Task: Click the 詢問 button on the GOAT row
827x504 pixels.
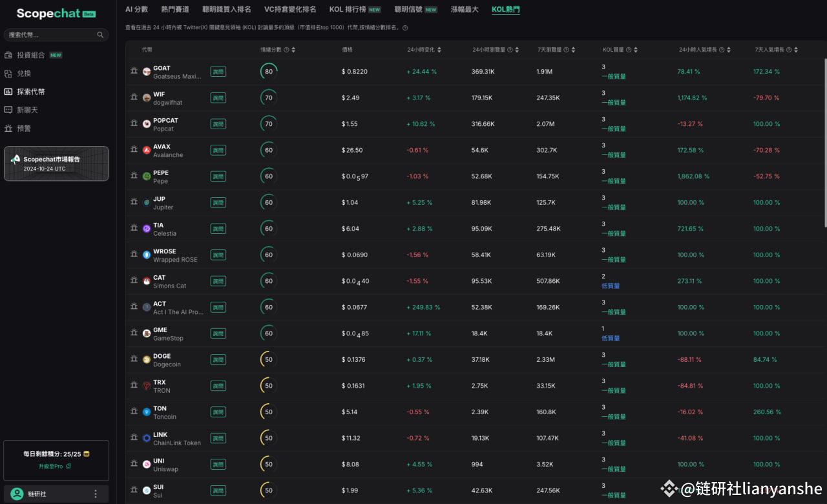Action: pos(218,71)
